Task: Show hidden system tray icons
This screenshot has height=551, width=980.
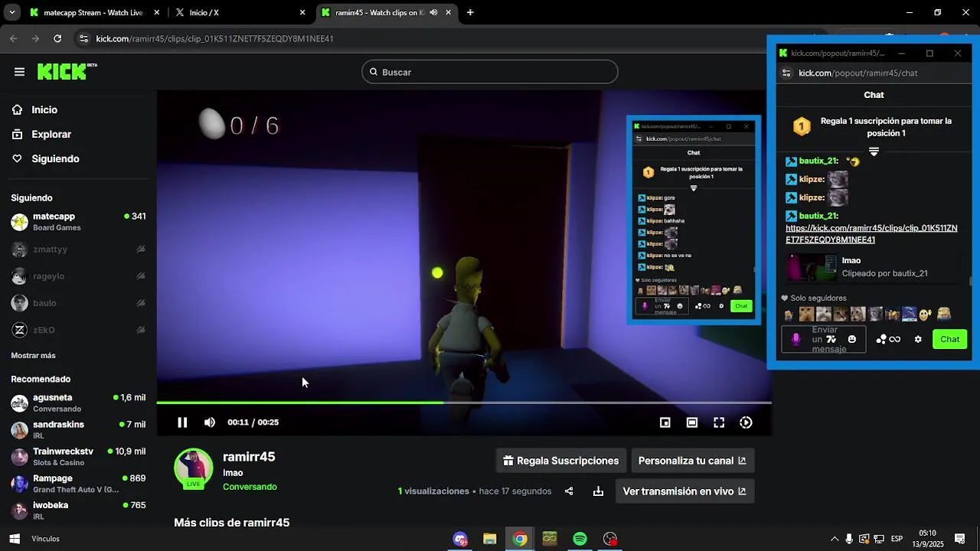Action: click(x=835, y=539)
